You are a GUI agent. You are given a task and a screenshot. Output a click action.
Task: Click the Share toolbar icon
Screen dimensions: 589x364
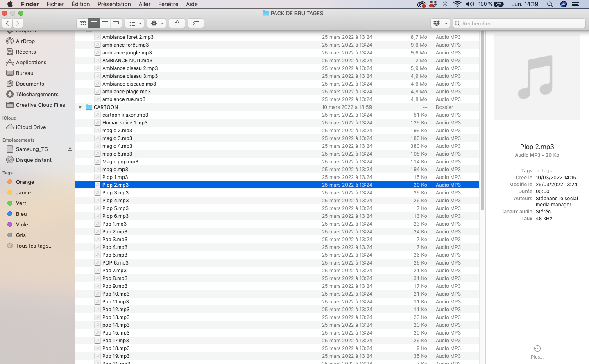177,23
